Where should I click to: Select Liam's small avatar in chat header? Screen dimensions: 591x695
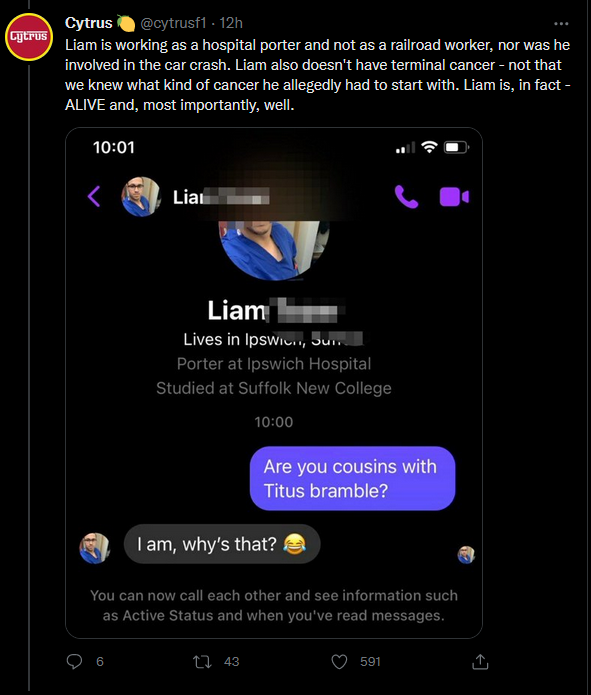[141, 196]
